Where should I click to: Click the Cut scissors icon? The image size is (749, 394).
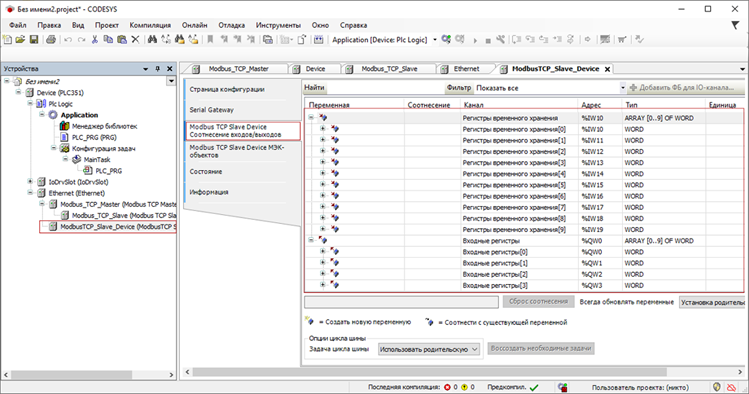(95, 40)
